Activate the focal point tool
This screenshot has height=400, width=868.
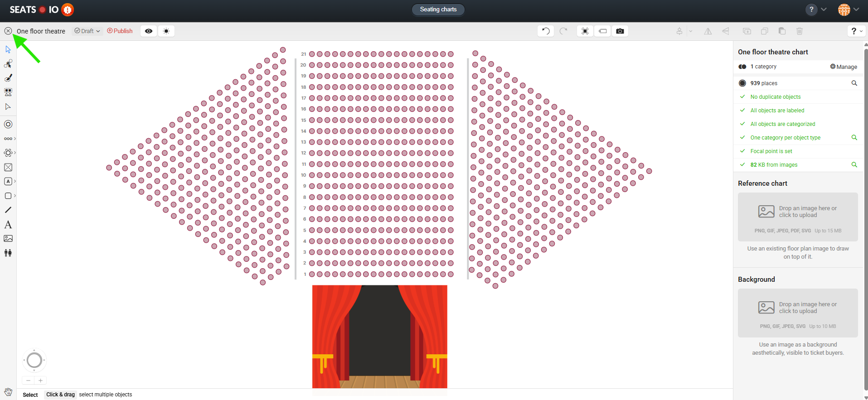click(x=8, y=124)
